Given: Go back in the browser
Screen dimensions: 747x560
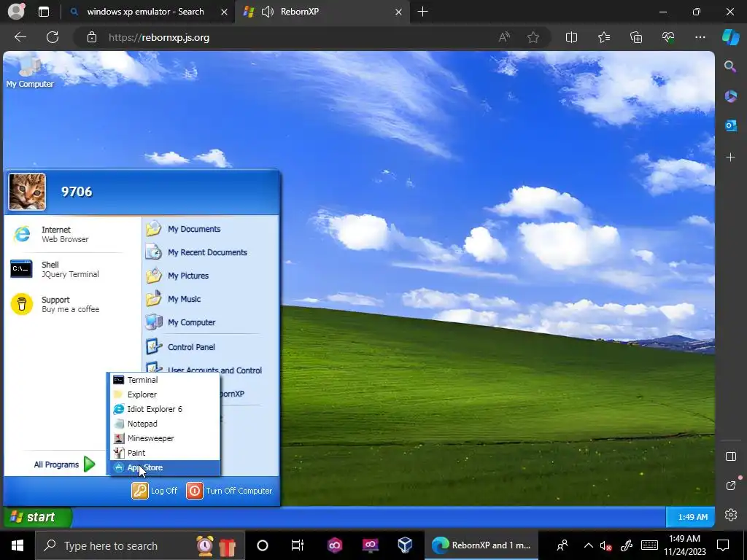Looking at the screenshot, I should (x=20, y=38).
